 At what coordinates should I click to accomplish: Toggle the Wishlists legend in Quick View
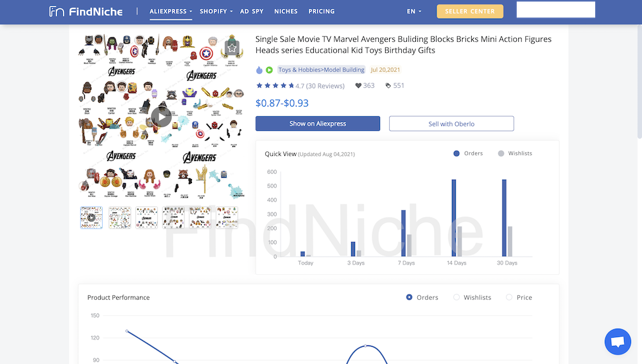point(515,153)
